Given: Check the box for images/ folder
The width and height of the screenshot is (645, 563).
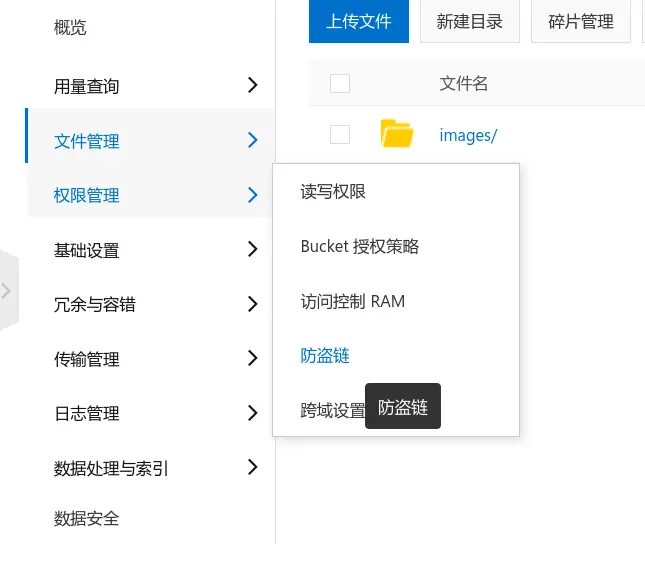Looking at the screenshot, I should 340,134.
